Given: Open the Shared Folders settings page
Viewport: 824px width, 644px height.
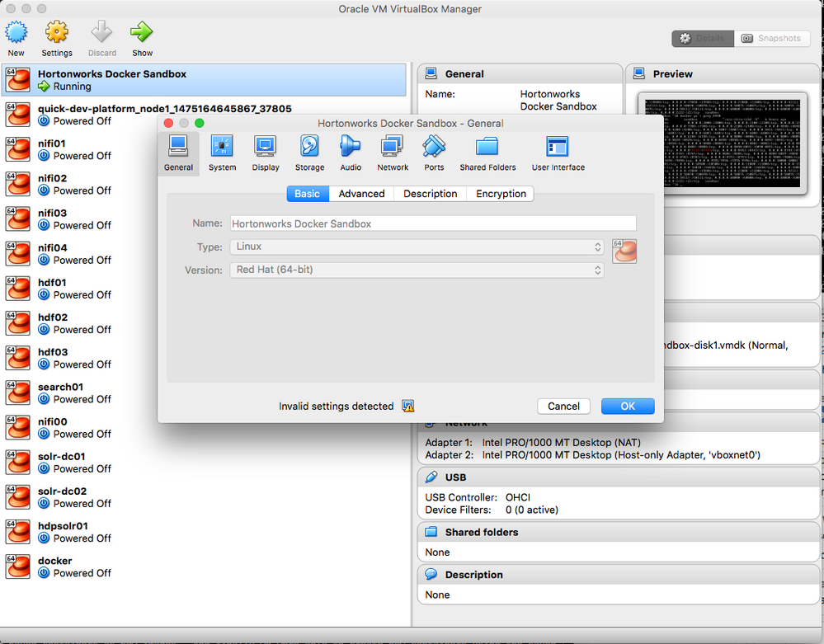Looking at the screenshot, I should (x=487, y=153).
